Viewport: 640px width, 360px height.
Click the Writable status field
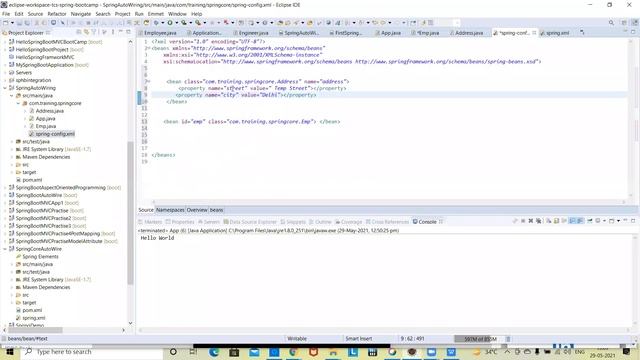tap(297, 339)
